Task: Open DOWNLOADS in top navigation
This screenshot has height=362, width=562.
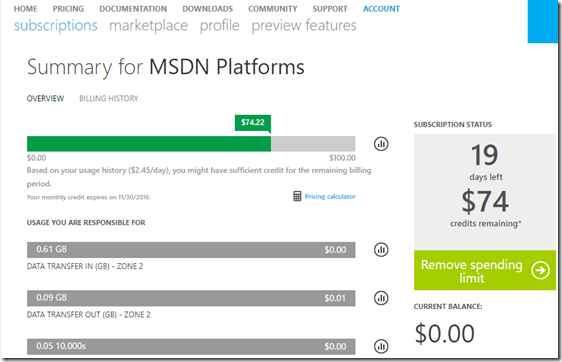Action: (x=208, y=9)
